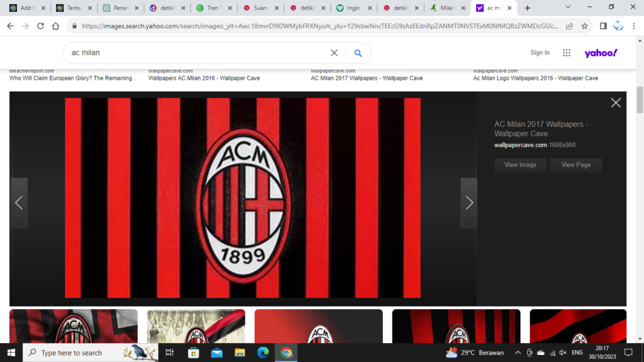Open the browser side panel
Image resolution: width=644 pixels, height=362 pixels.
[603, 26]
